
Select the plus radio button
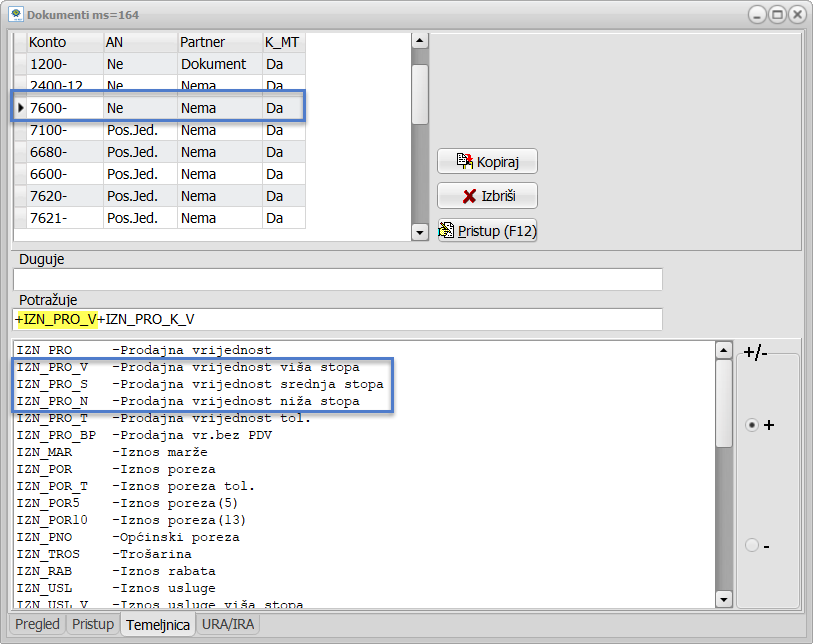click(752, 425)
